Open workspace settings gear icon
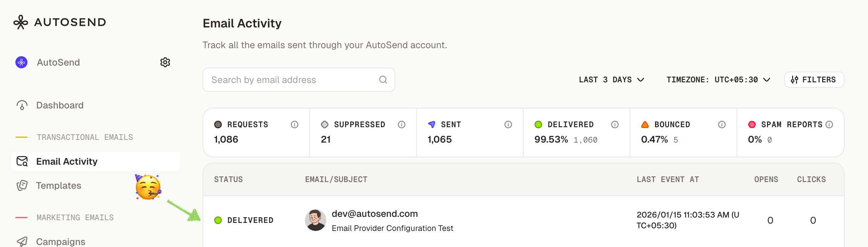 (x=165, y=63)
